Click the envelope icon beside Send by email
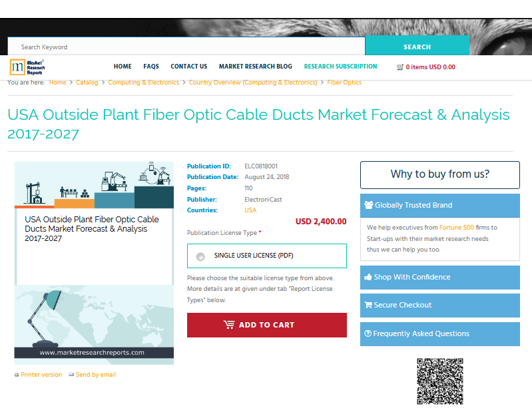532x410 pixels. (71, 375)
